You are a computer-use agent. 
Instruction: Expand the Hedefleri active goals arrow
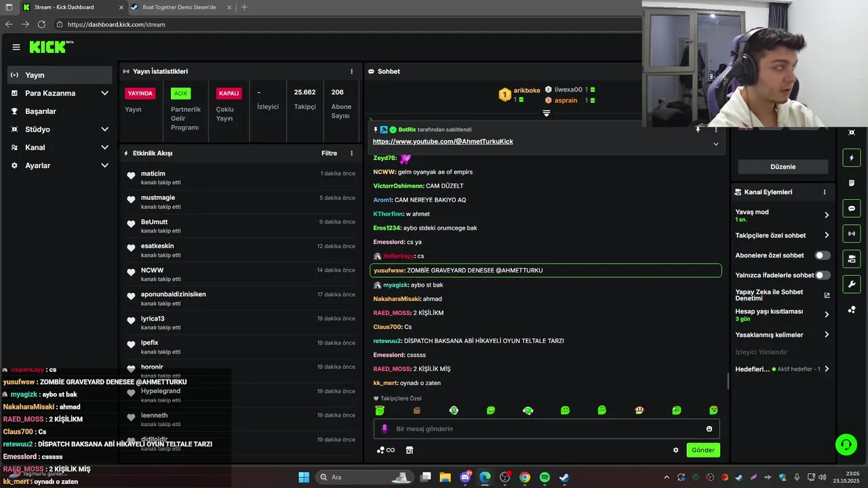(827, 369)
